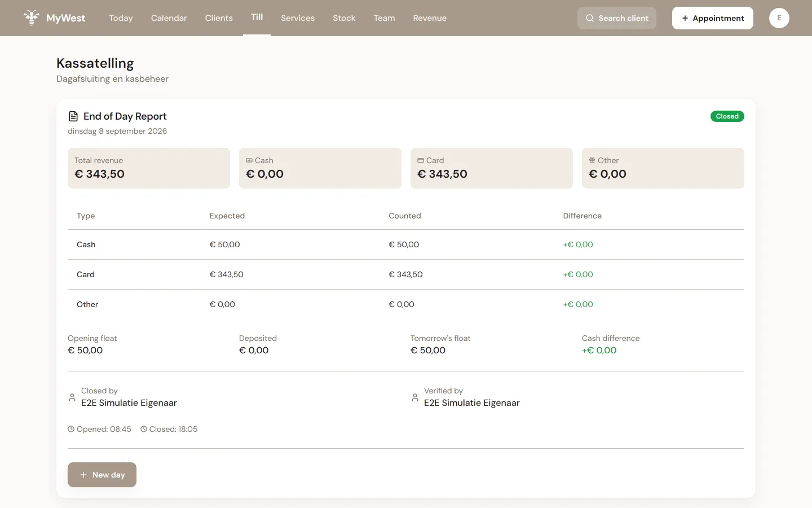Click the green Closed status badge
This screenshot has height=508, width=812.
(727, 116)
